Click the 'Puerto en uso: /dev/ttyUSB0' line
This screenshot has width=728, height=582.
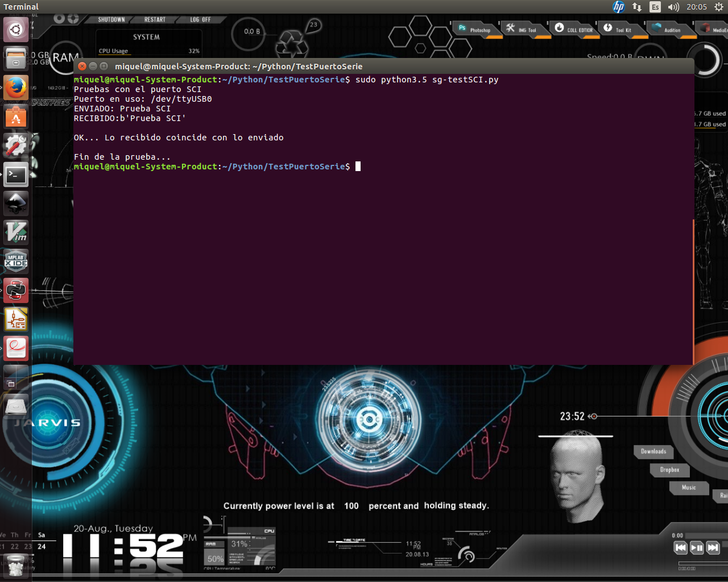143,99
